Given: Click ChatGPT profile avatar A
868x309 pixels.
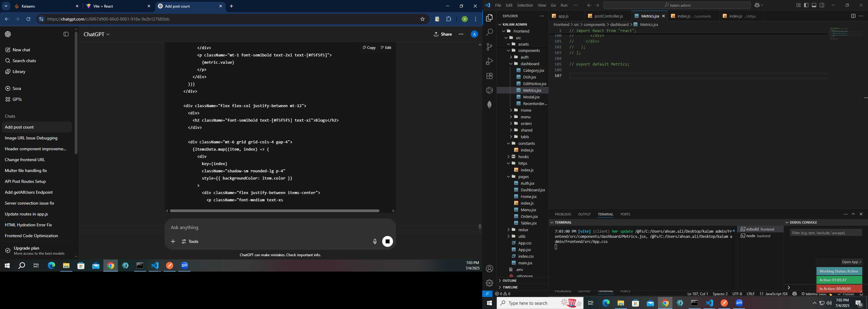Looking at the screenshot, I should pos(474,34).
